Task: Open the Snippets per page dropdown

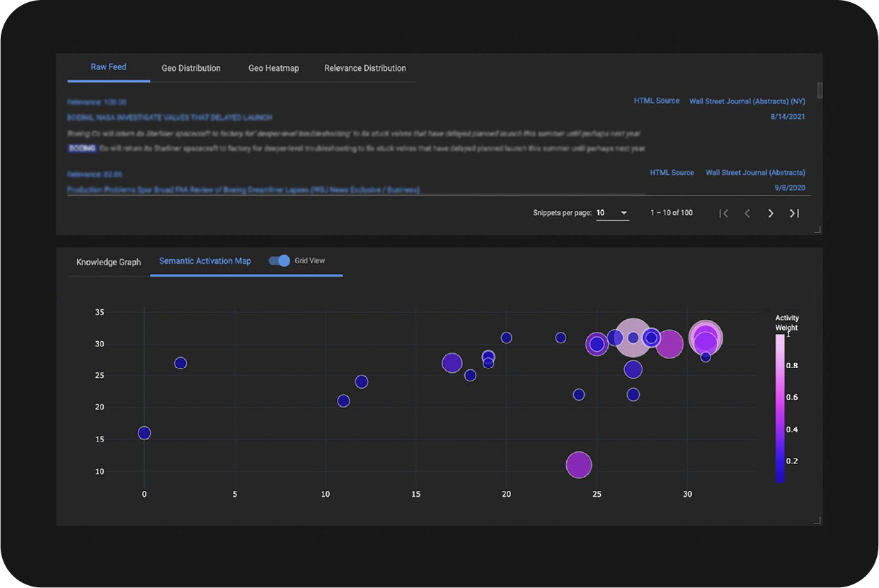Action: point(612,213)
